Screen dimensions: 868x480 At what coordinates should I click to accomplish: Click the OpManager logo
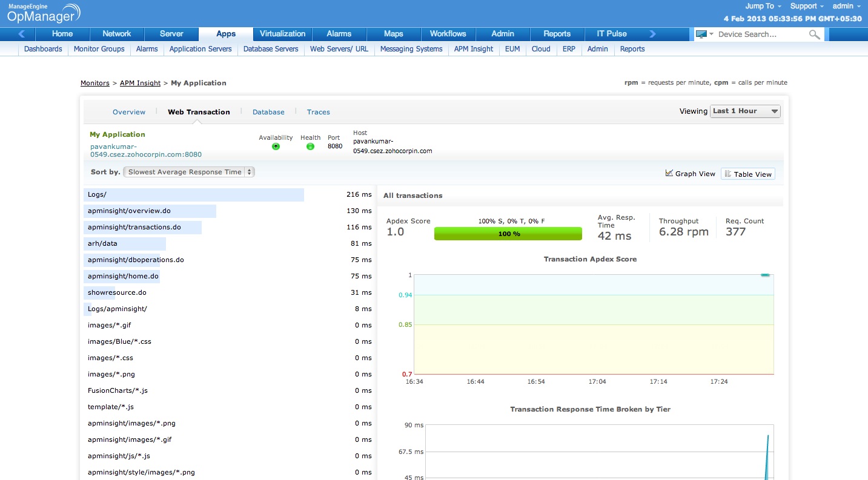tap(44, 13)
